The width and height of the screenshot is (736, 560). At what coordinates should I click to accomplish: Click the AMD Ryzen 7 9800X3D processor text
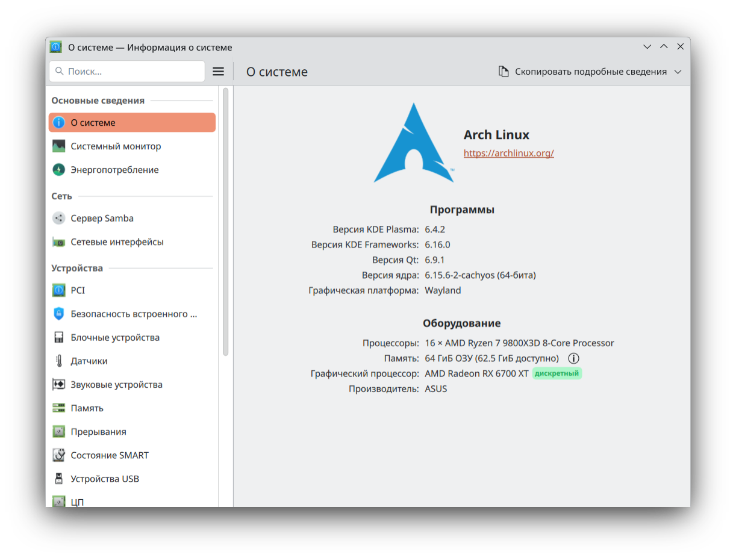[519, 343]
